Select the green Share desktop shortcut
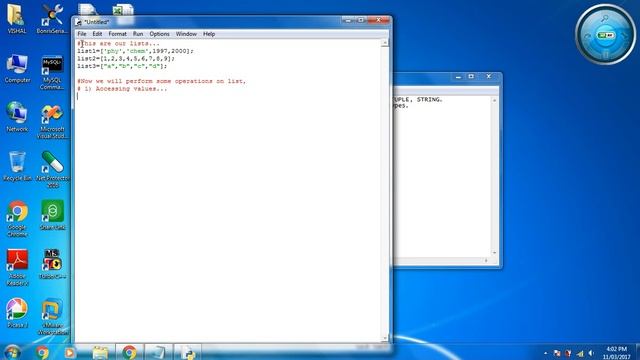Viewport: 640px width, 360px height. (x=52, y=215)
